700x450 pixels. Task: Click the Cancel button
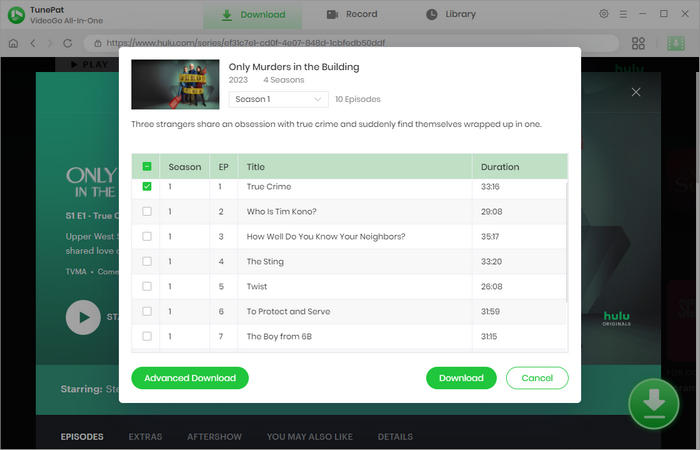537,378
